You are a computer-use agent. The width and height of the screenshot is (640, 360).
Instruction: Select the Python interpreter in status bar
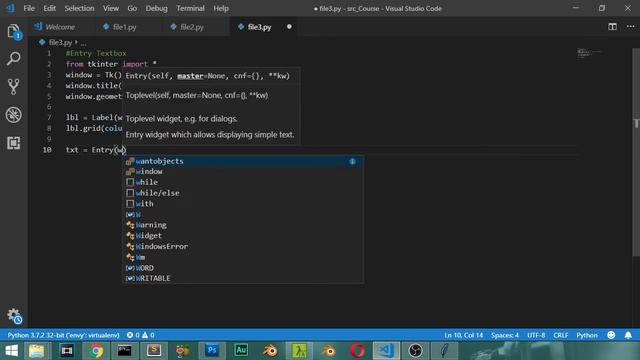[63, 335]
